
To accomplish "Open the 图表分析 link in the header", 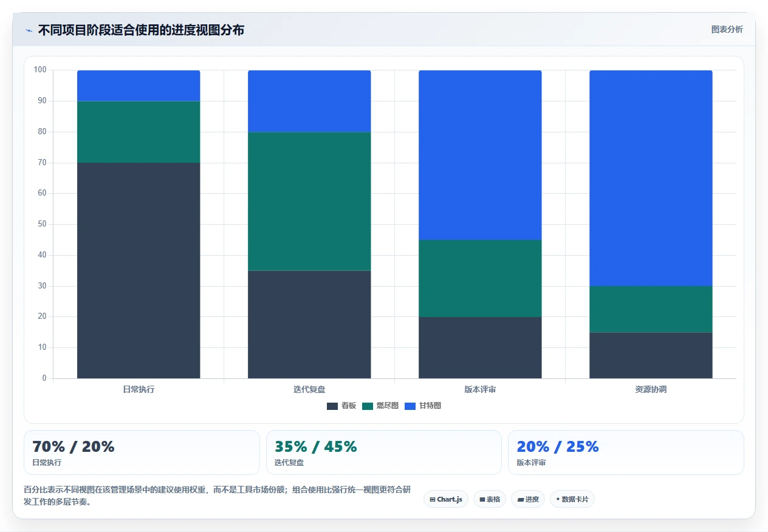I will click(x=727, y=29).
